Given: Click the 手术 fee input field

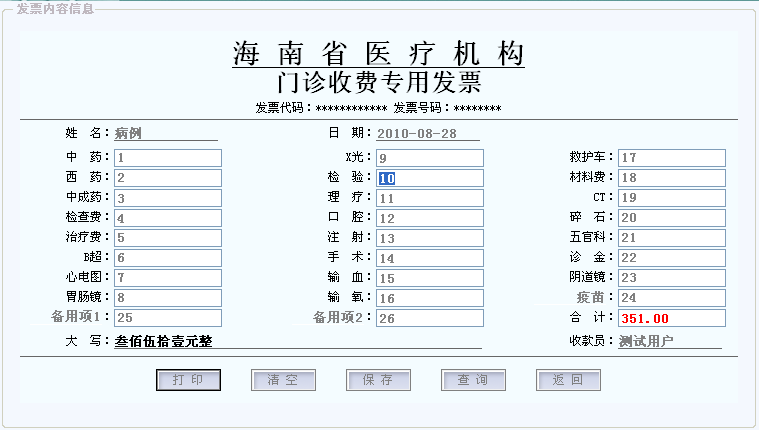Looking at the screenshot, I should point(429,258).
